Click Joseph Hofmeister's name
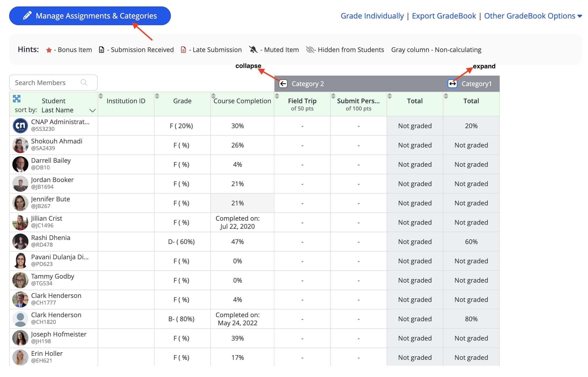This screenshot has height=377, width=588. [x=59, y=334]
